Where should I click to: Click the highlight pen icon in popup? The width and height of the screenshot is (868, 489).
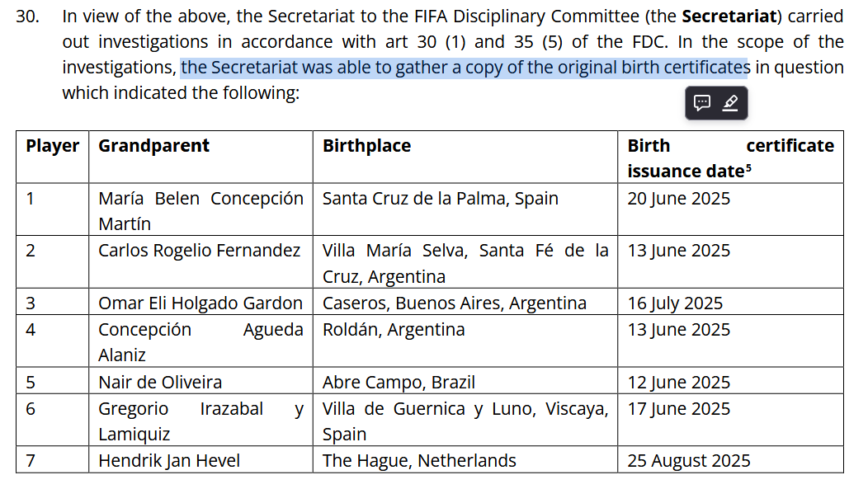coord(730,103)
